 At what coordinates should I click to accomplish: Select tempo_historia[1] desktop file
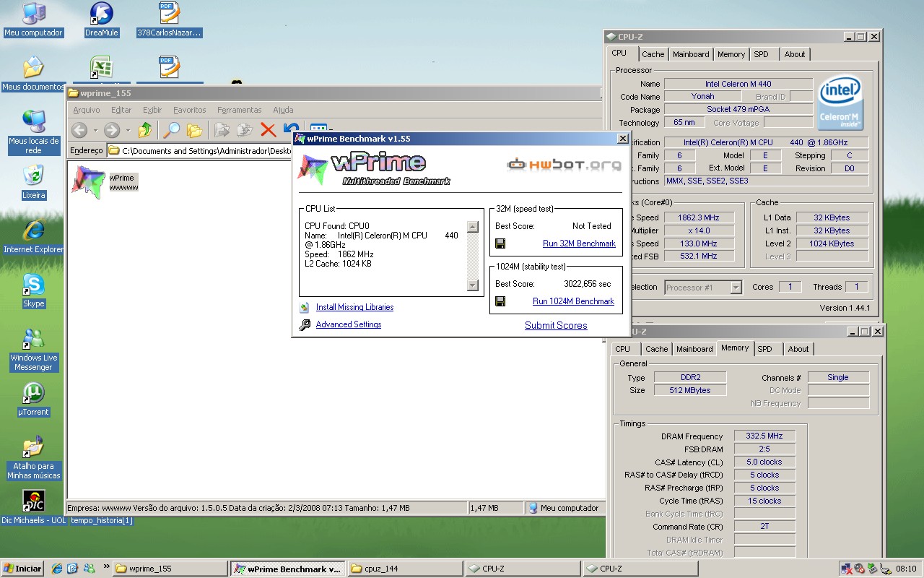point(102,520)
